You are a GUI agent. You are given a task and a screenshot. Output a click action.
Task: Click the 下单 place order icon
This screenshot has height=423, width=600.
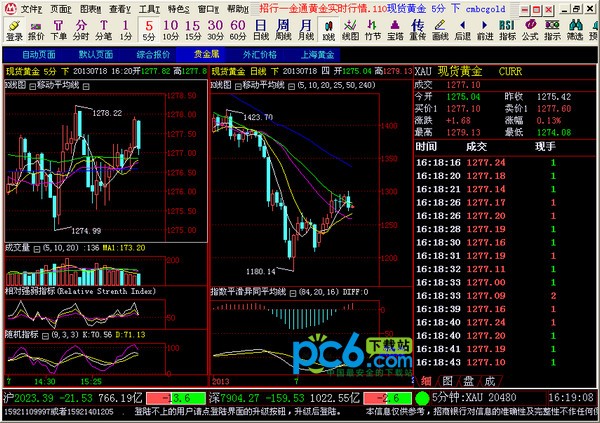pyautogui.click(x=58, y=30)
